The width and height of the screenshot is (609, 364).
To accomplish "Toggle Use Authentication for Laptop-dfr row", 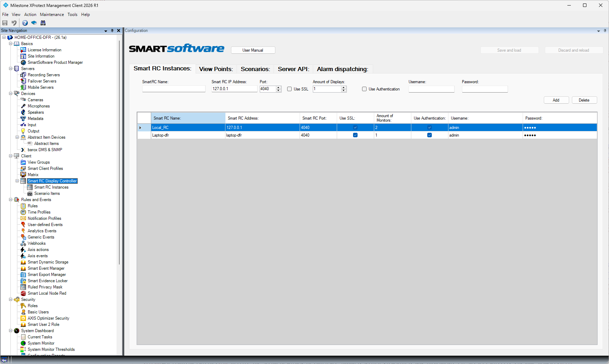I will pyautogui.click(x=429, y=135).
